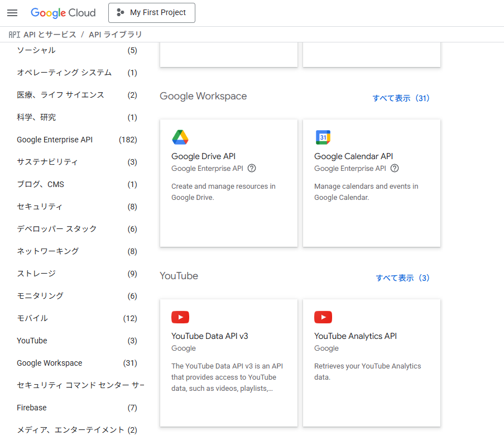The image size is (504, 445).
Task: Choose the モバイル category filter
Action: pos(77,318)
